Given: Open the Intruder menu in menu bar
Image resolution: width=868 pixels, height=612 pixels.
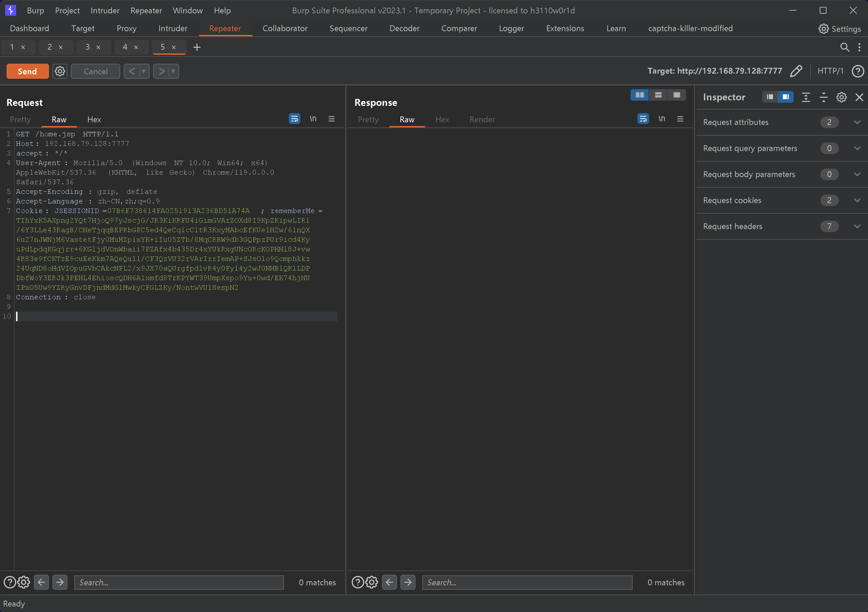Looking at the screenshot, I should pos(105,11).
